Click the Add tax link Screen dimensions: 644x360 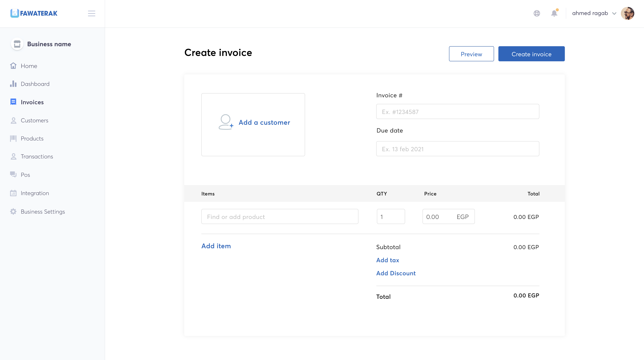pos(387,260)
